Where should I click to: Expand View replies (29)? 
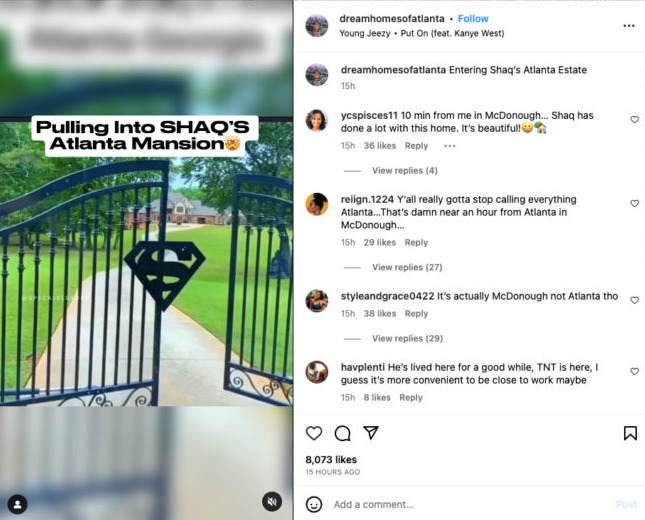click(x=408, y=339)
